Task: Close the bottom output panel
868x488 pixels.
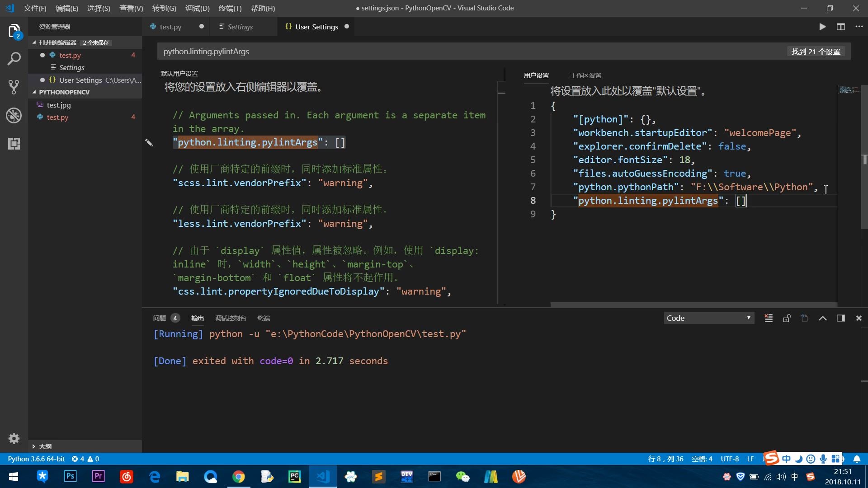Action: (859, 318)
